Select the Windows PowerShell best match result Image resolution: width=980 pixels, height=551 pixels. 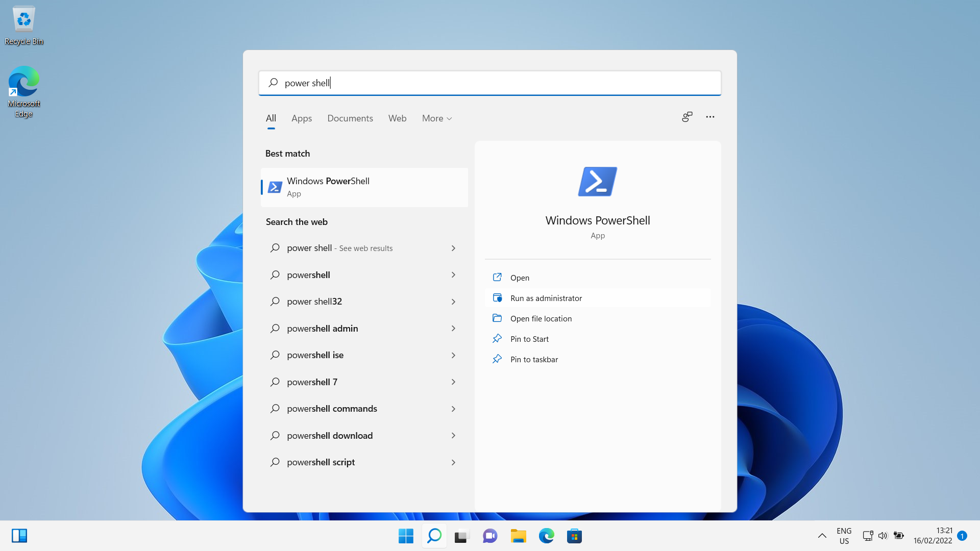tap(364, 187)
